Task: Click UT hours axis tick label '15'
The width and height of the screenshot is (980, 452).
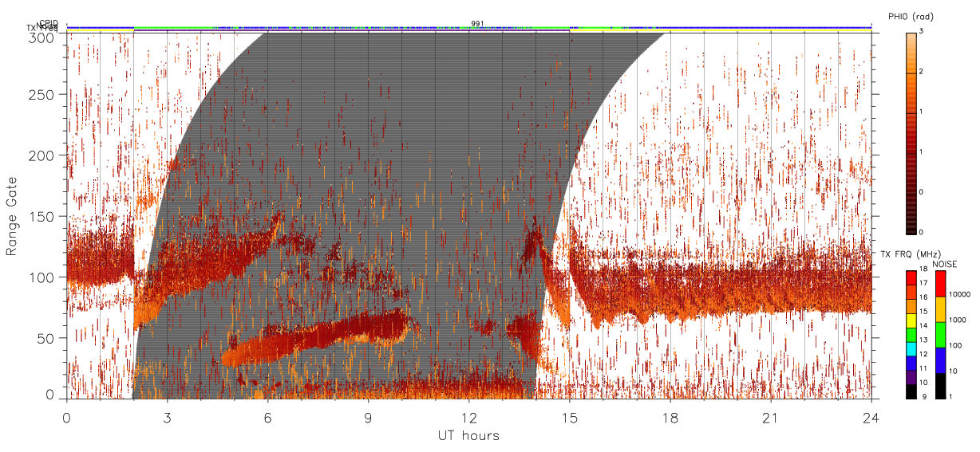Action: pyautogui.click(x=569, y=418)
